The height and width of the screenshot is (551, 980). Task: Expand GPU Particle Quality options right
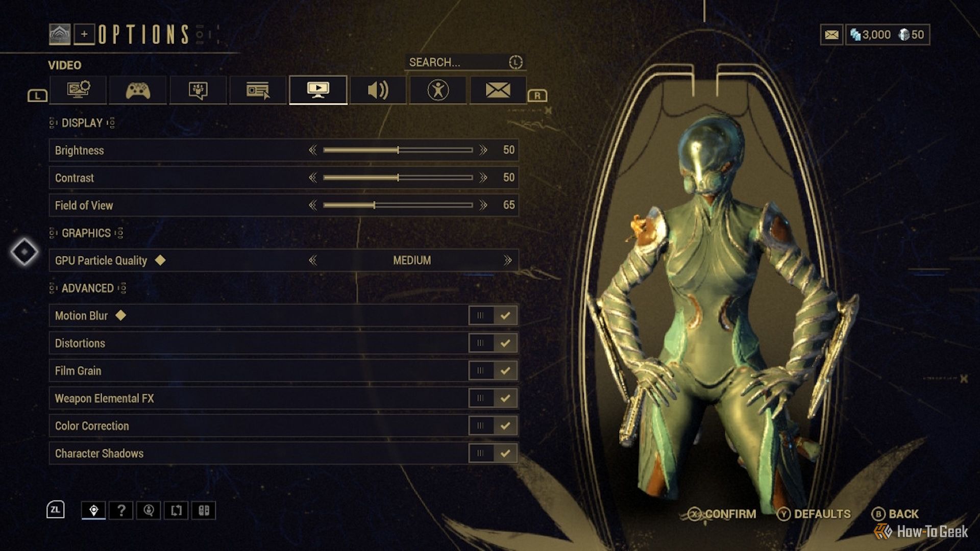click(x=510, y=260)
